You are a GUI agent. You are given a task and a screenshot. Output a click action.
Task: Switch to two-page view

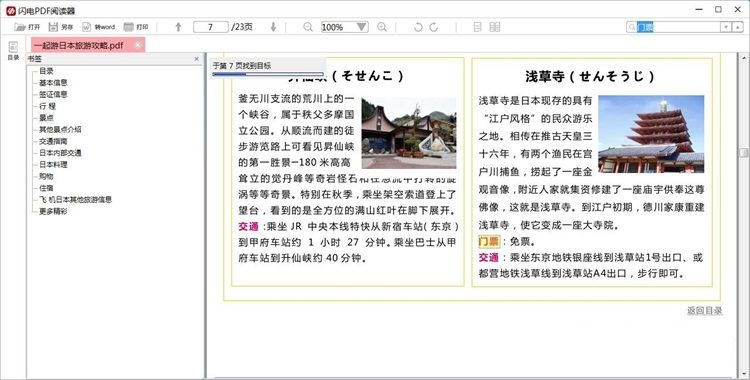[x=495, y=27]
